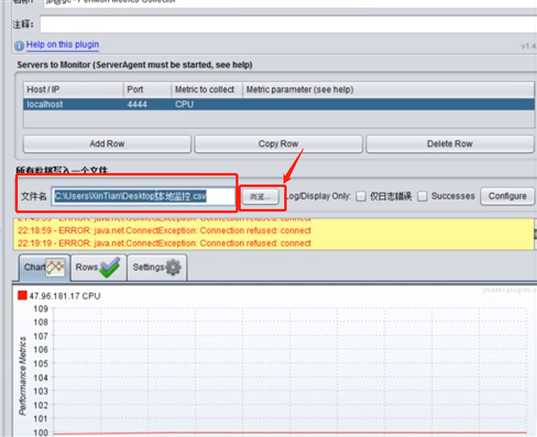Screen dimensions: 537x437
Task: Click the browse button beside the filename field
Action: pyautogui.click(x=261, y=197)
